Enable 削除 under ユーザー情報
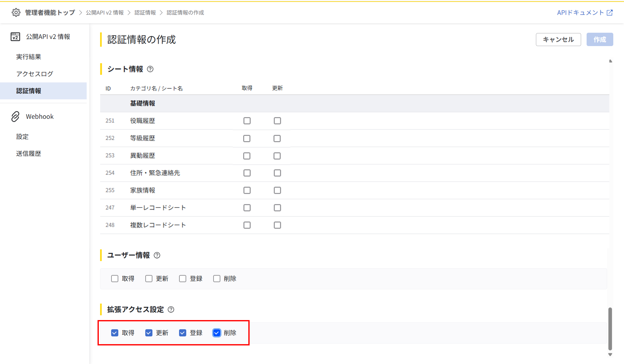 pyautogui.click(x=217, y=279)
